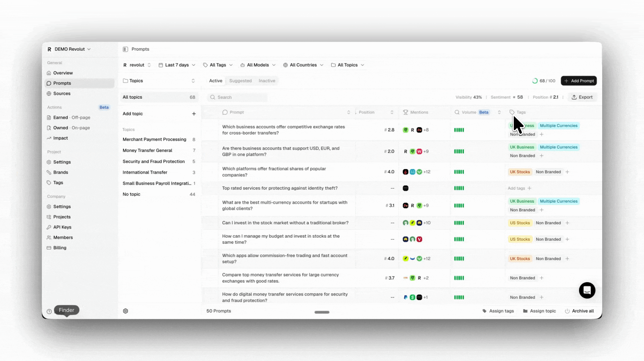Expand the DEMO Revolut workspace switcher
Image resolution: width=644 pixels, height=361 pixels.
69,49
